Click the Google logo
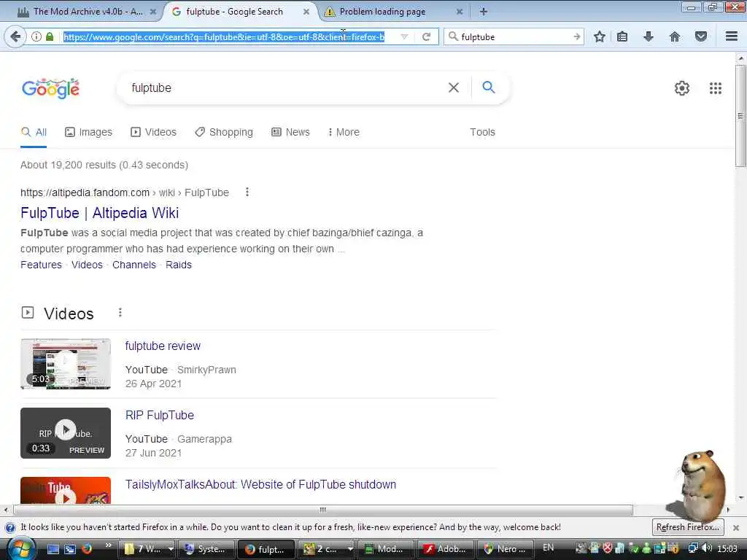Viewport: 747px width, 560px height. click(50, 88)
